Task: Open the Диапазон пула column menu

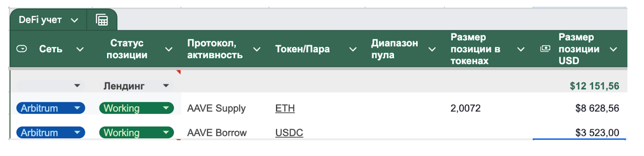Action: point(432,49)
